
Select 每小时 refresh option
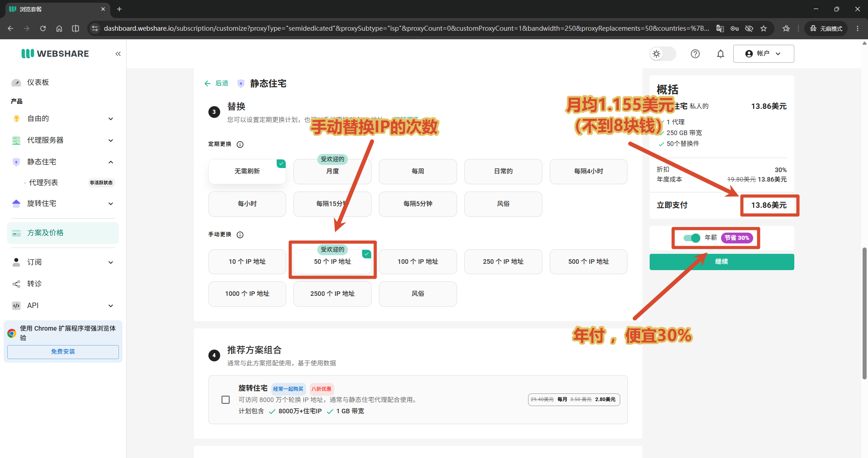point(247,204)
